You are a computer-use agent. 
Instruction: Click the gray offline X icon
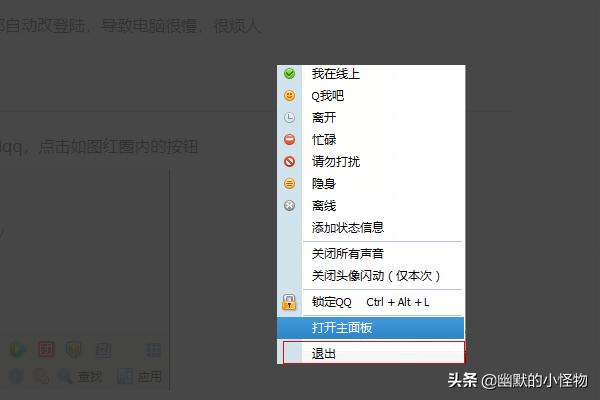pos(289,206)
